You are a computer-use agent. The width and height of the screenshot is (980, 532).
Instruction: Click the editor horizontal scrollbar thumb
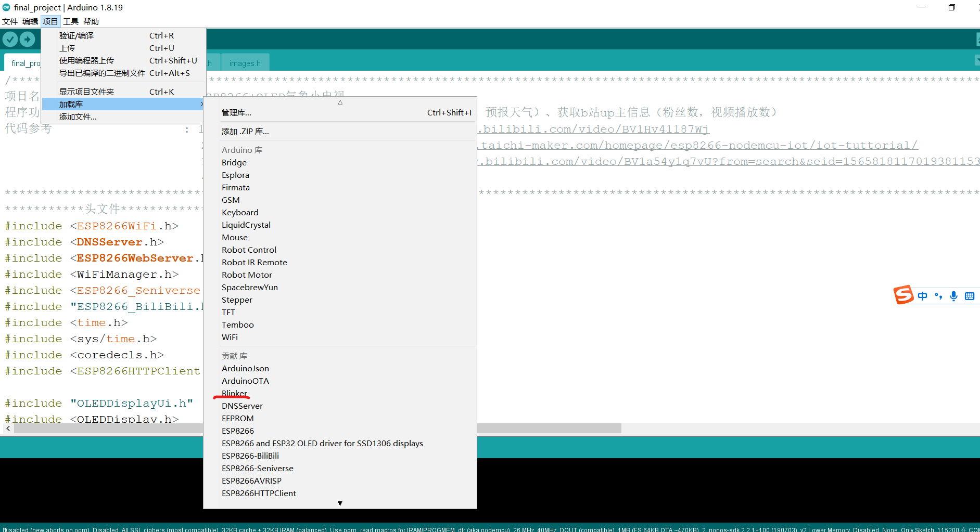pyautogui.click(x=317, y=429)
